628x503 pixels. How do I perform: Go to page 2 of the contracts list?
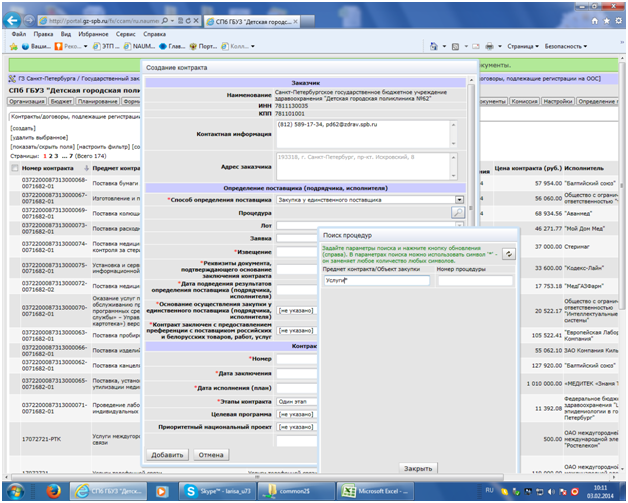50,156
